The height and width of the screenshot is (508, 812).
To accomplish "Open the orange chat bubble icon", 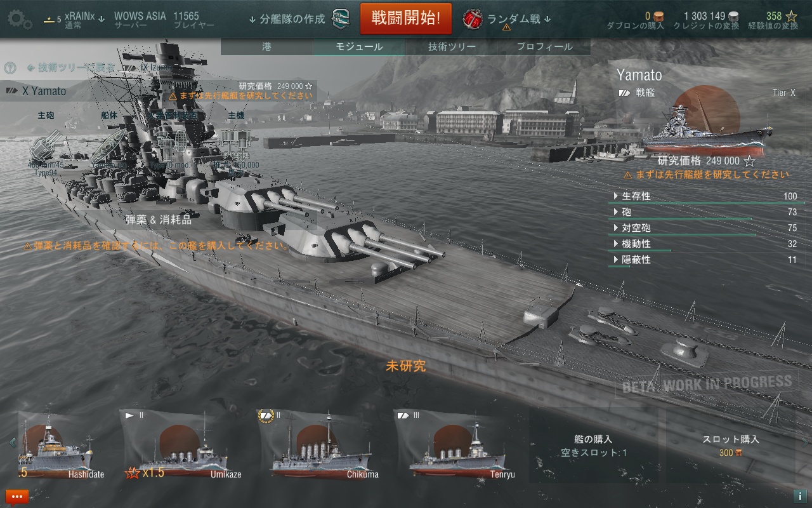I will pyautogui.click(x=17, y=496).
